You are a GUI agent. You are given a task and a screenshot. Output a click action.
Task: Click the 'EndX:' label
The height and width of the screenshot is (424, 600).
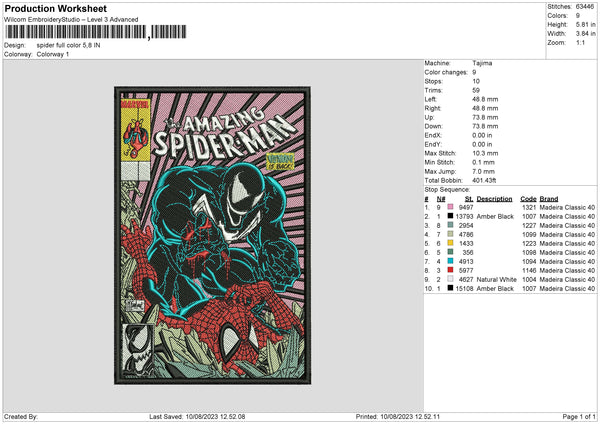tap(433, 135)
